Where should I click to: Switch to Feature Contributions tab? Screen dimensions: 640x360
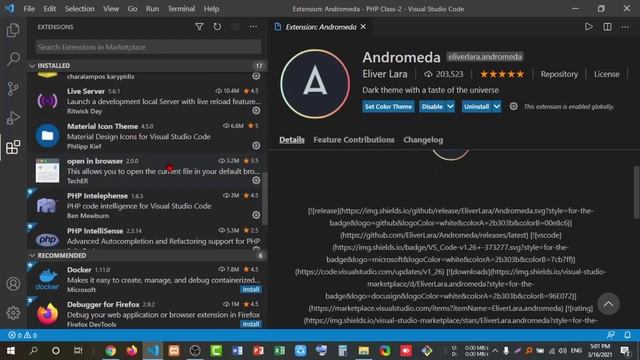[354, 140]
